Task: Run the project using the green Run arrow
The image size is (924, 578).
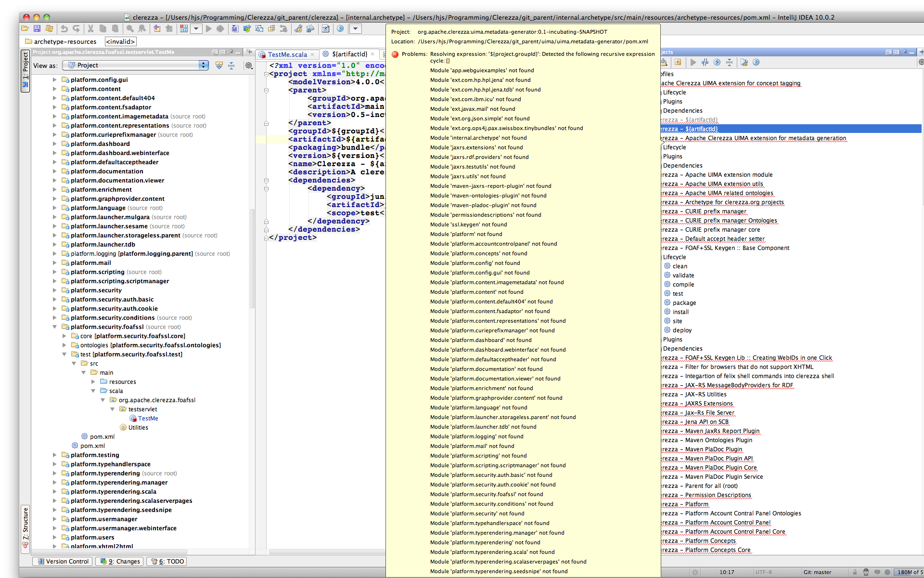Action: pyautogui.click(x=209, y=28)
